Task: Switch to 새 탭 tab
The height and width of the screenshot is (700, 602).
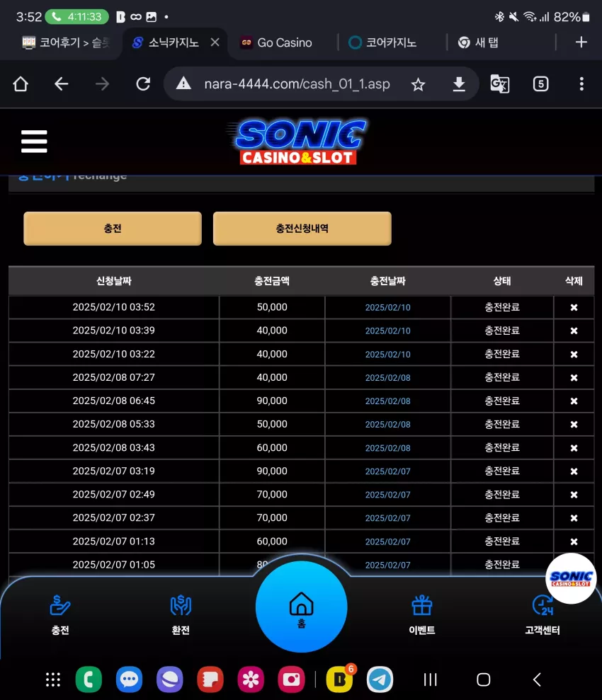Action: (478, 43)
